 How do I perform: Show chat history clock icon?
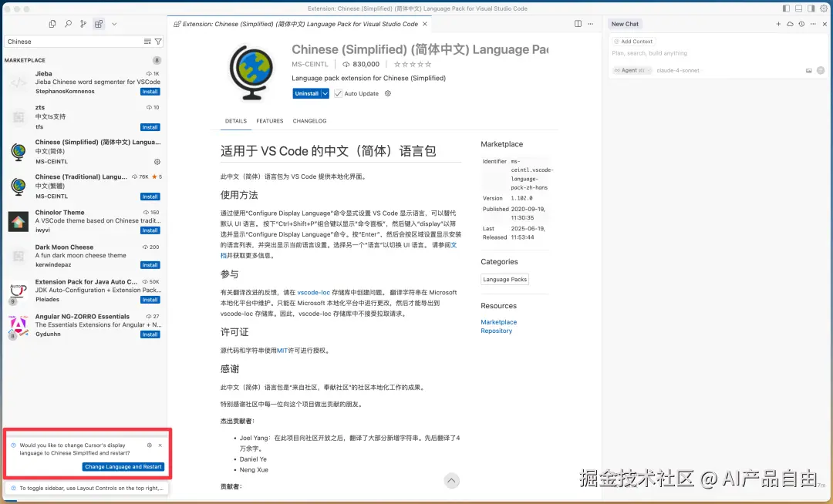point(801,24)
